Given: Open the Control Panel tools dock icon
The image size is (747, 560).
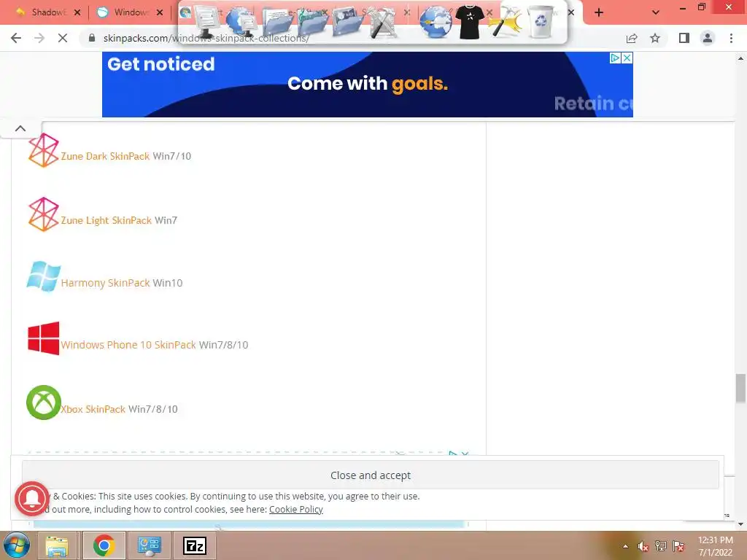Looking at the screenshot, I should point(382,22).
